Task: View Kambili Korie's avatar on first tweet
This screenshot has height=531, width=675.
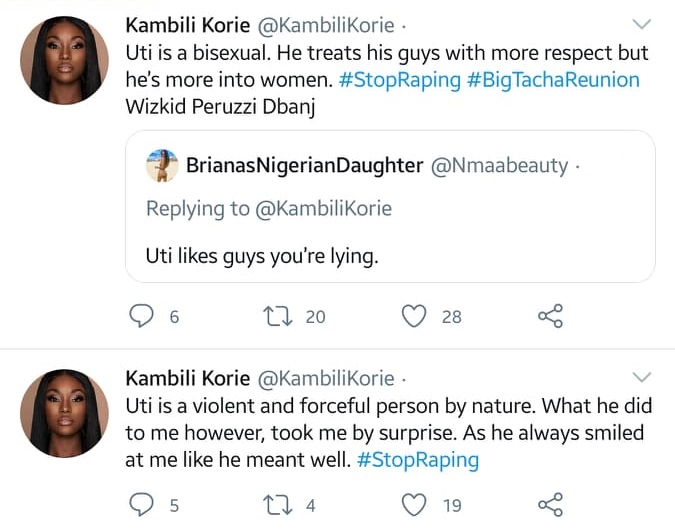Action: click(64, 59)
